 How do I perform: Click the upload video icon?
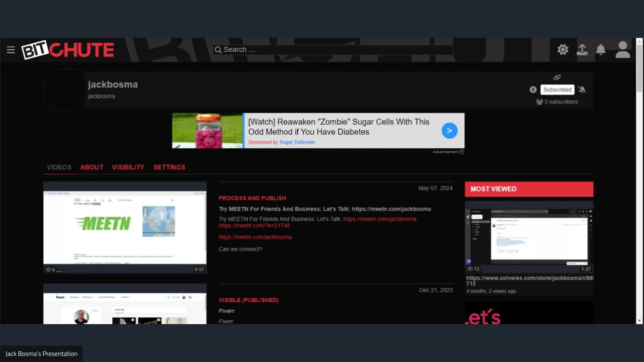(x=582, y=49)
